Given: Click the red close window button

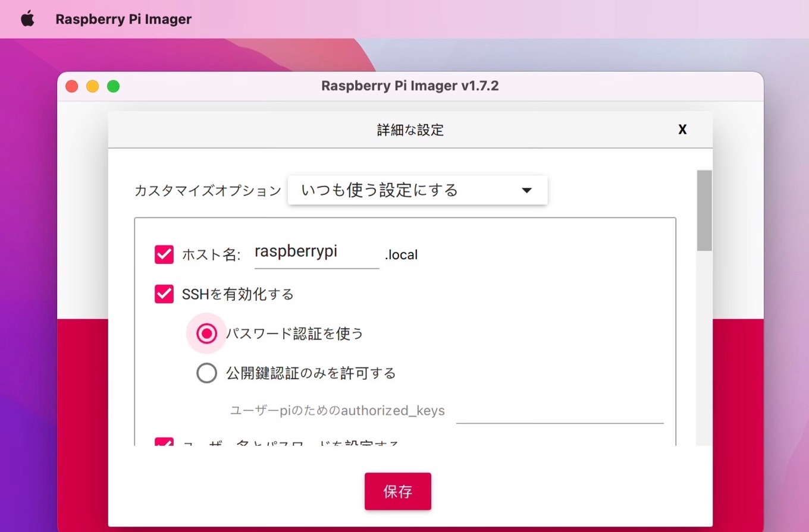Looking at the screenshot, I should [x=72, y=86].
